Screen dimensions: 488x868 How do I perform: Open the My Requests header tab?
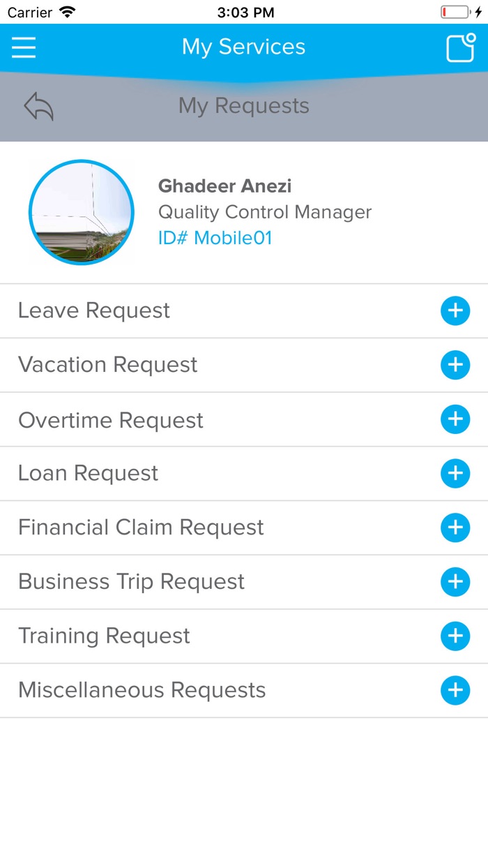(243, 105)
